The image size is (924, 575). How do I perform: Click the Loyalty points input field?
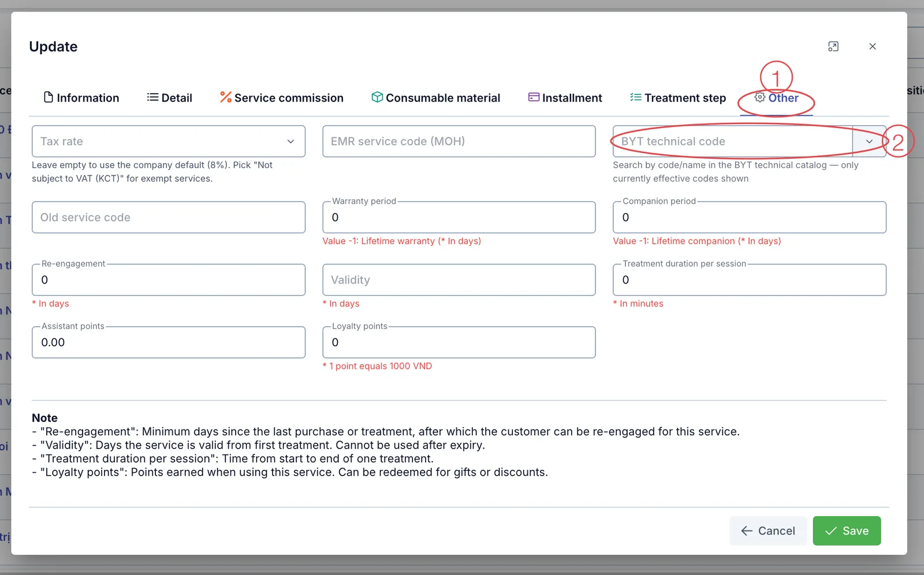pos(459,342)
